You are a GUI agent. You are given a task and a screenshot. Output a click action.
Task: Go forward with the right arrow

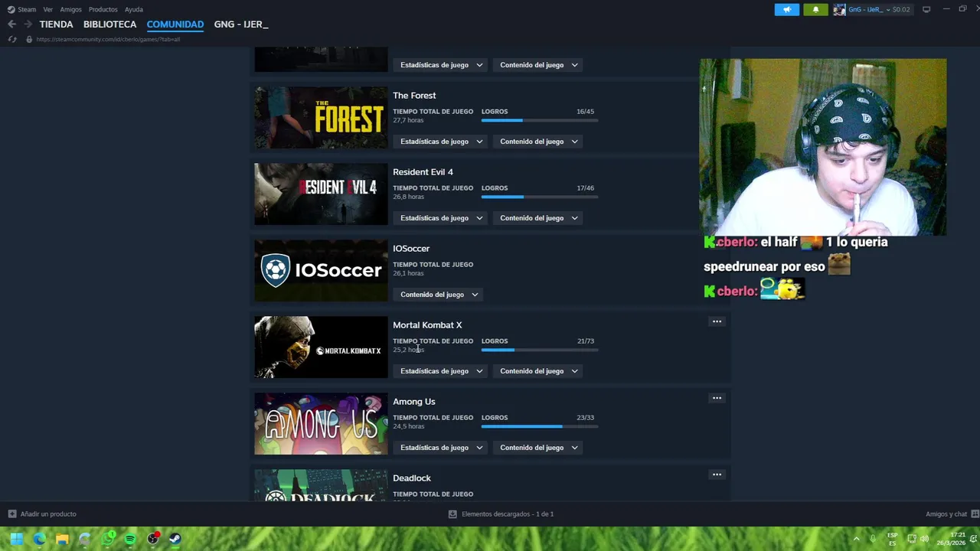(x=28, y=24)
